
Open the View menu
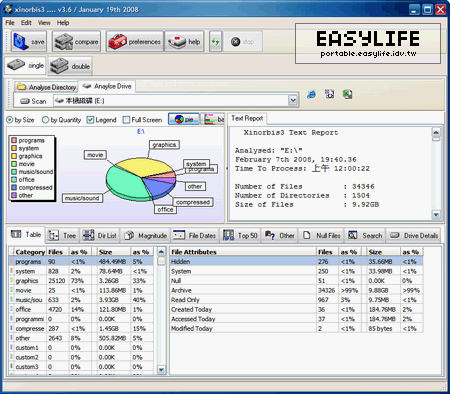pyautogui.click(x=44, y=23)
